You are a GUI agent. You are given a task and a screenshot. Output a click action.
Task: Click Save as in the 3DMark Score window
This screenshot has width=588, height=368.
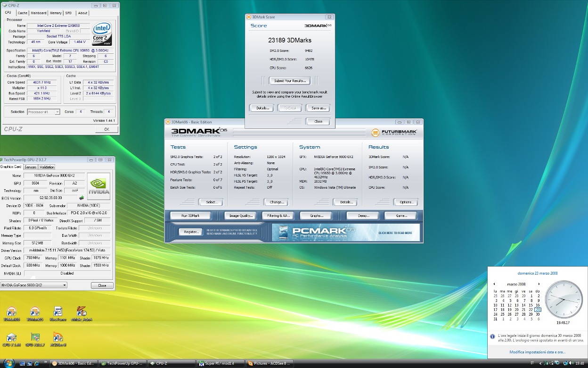(318, 108)
